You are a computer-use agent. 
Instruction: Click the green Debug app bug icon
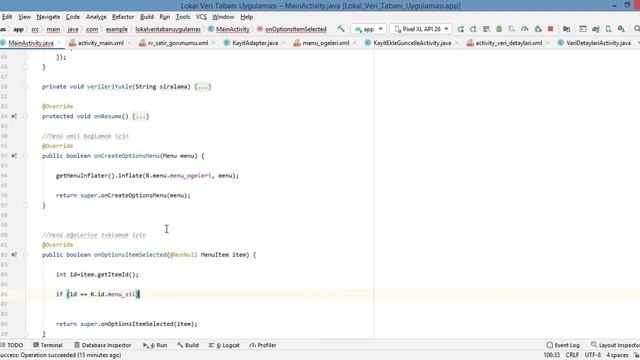tap(499, 29)
